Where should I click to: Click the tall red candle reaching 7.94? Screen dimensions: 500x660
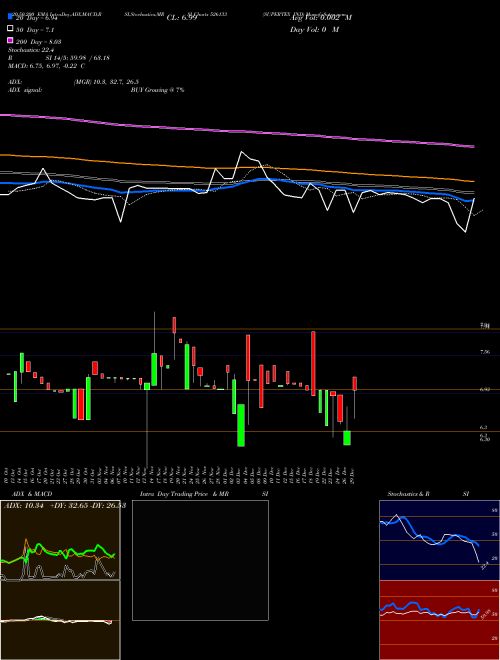[x=313, y=363]
